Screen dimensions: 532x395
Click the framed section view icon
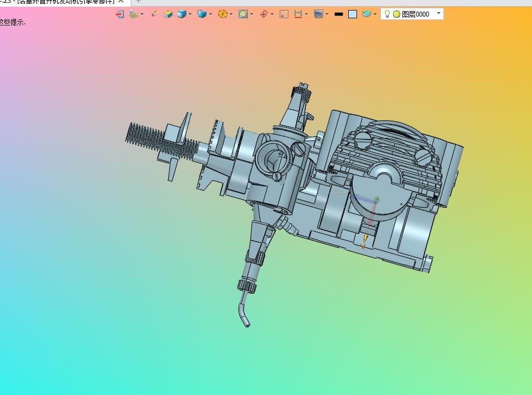[243, 14]
